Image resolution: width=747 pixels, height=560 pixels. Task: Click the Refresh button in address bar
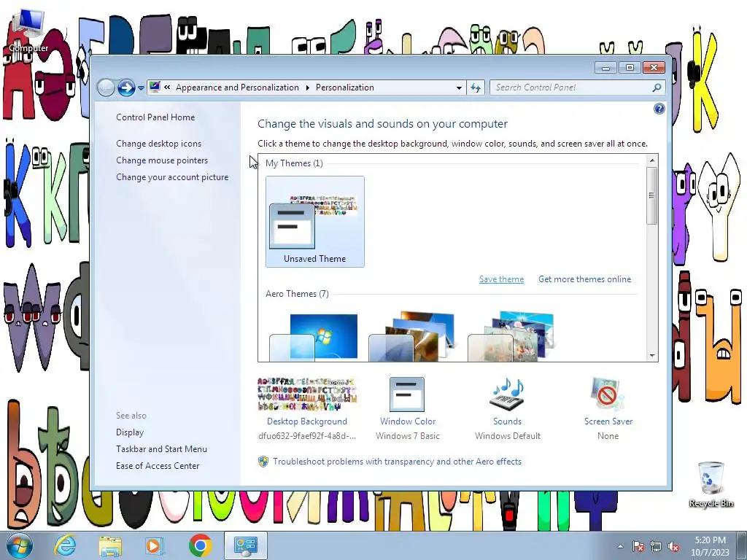tap(476, 87)
